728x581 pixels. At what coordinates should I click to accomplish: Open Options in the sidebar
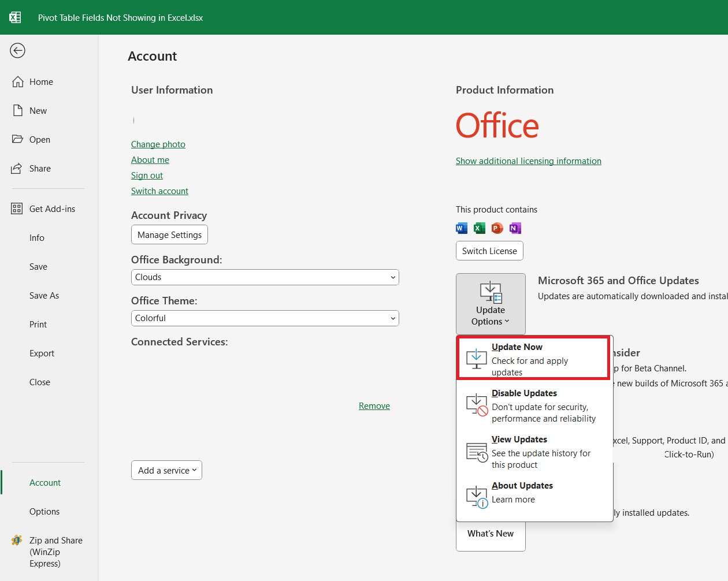tap(44, 512)
